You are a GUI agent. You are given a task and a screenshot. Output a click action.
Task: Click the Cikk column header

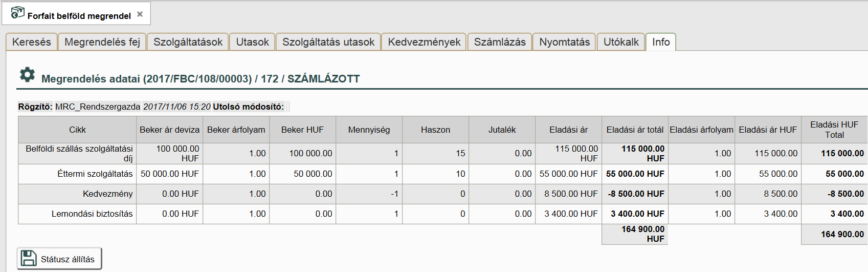(x=77, y=130)
